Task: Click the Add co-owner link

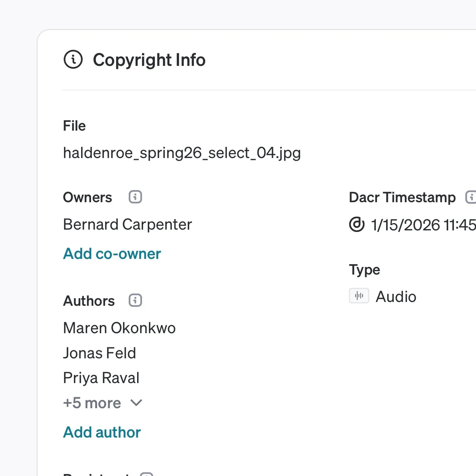Action: (x=112, y=254)
